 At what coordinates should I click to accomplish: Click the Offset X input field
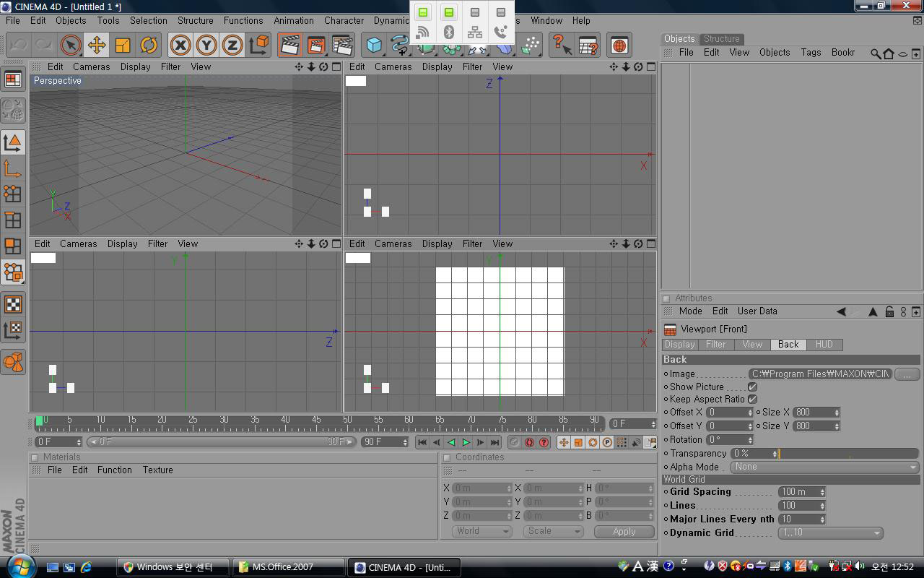730,412
